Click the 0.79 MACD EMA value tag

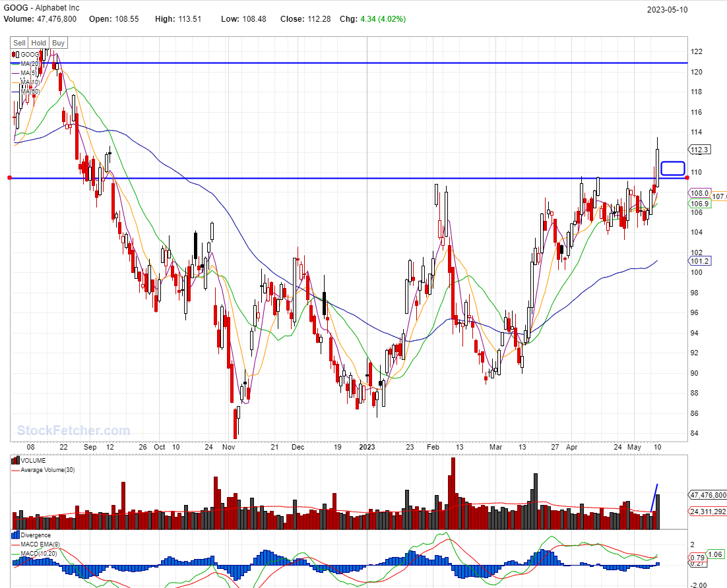click(x=697, y=558)
